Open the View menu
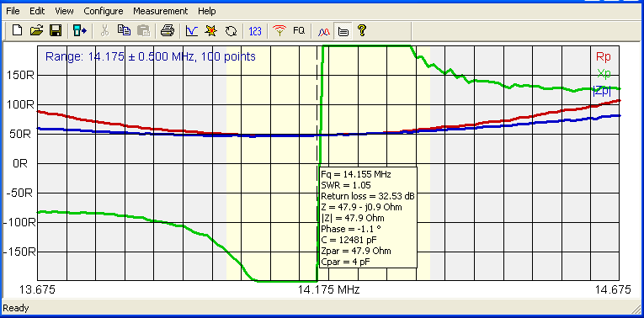 coord(64,11)
